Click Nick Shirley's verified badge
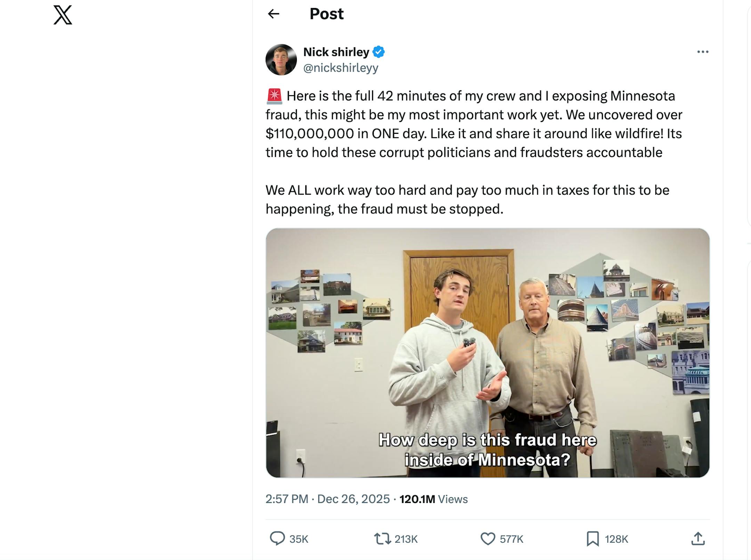Viewport: 751px width, 560px height. (x=379, y=51)
